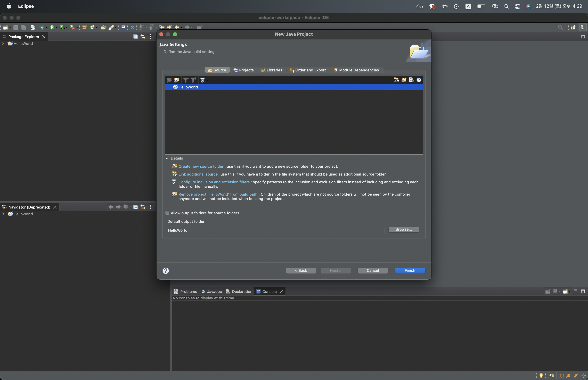Click Link additional source link
This screenshot has height=380, width=588.
[198, 174]
